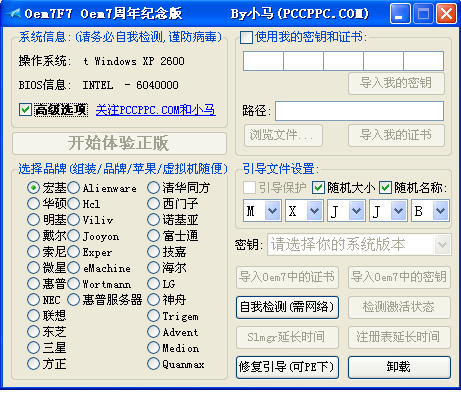Expand the fourth letter dropdown showing J

[x=388, y=211]
